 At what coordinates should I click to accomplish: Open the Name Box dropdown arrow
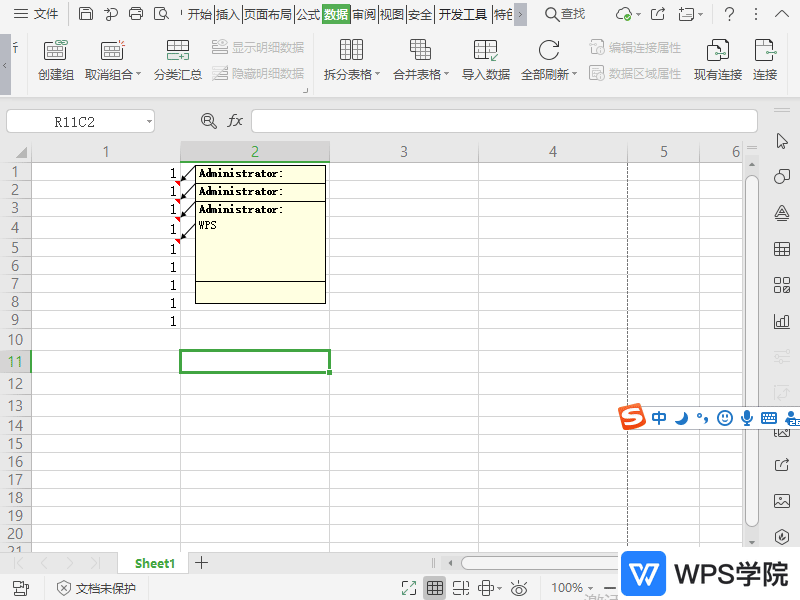tap(149, 121)
